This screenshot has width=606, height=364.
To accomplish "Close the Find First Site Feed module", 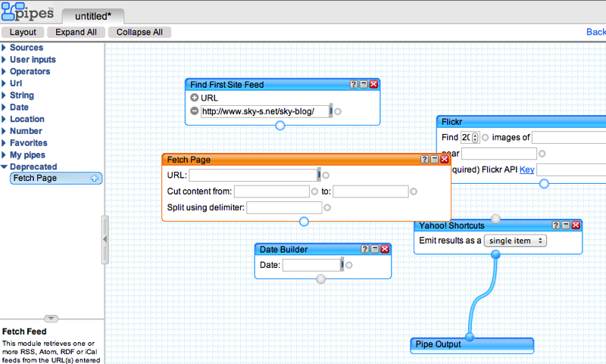I will (x=373, y=84).
